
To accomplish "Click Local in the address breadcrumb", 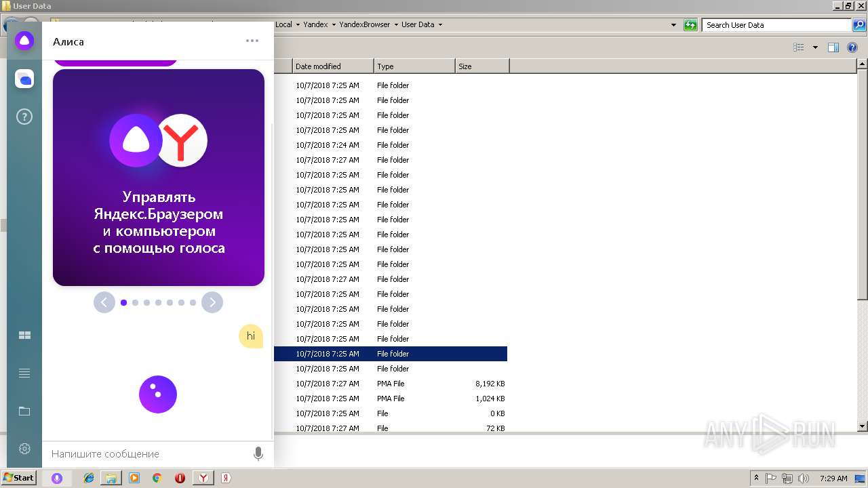I will pyautogui.click(x=283, y=25).
